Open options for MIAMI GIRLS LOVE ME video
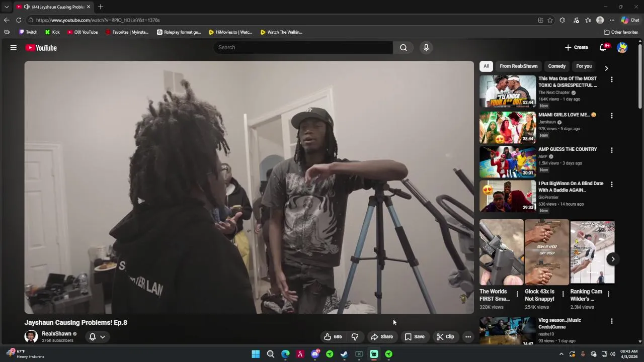The height and width of the screenshot is (362, 644). pyautogui.click(x=612, y=116)
